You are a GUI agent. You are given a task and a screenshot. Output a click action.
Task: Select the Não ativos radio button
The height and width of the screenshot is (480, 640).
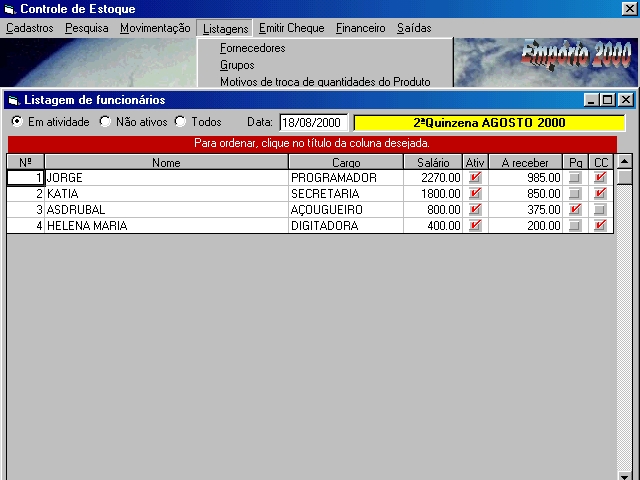pos(105,122)
